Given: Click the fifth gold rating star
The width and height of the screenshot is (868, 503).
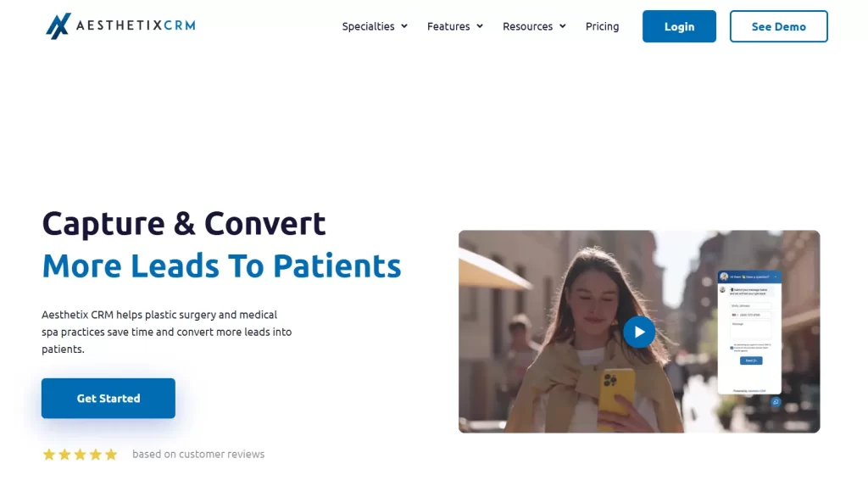Looking at the screenshot, I should (x=111, y=455).
